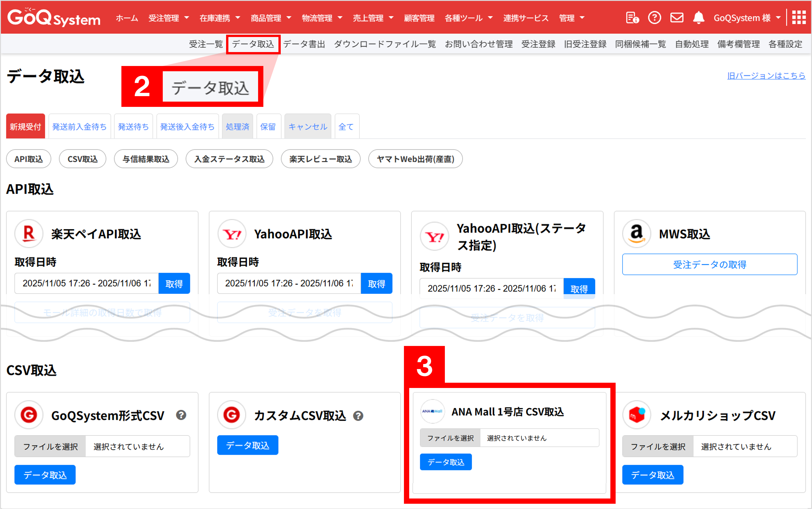The image size is (812, 509).
Task: Click help icon beside GoQSystem形式CSV
Action: 181,415
